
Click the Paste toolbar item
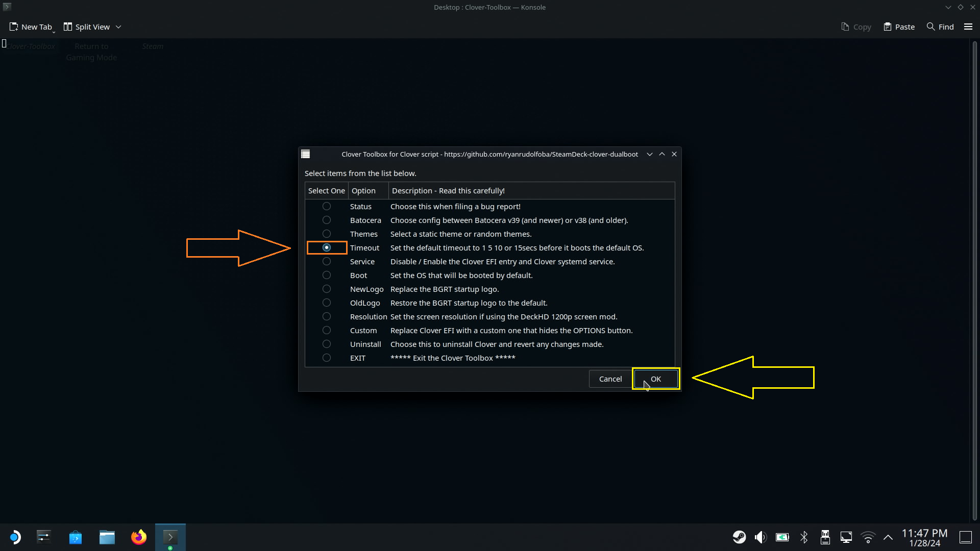899,27
